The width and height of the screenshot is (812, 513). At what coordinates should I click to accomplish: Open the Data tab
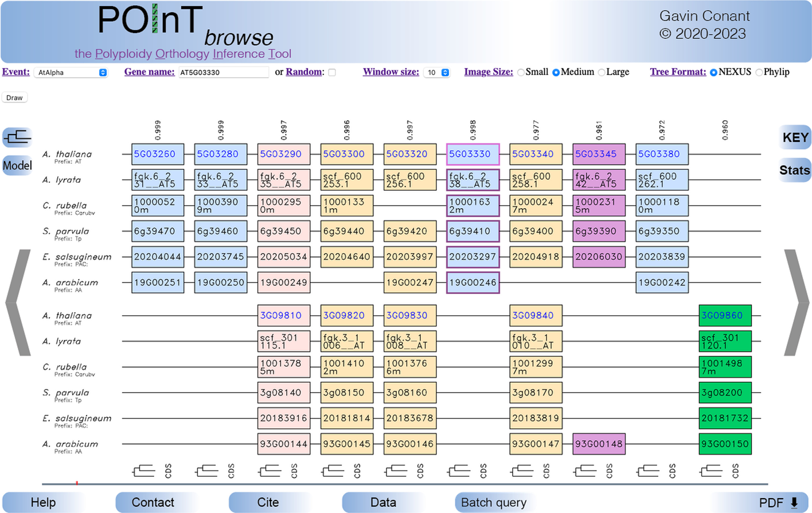coord(383,503)
